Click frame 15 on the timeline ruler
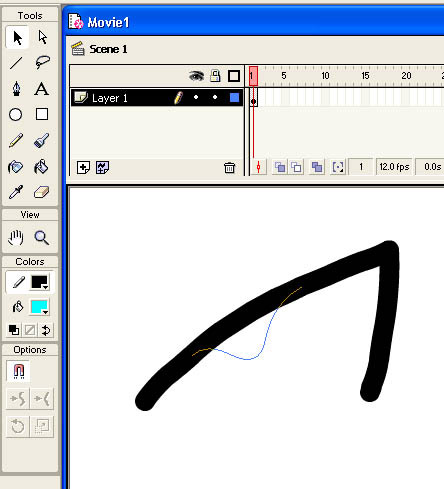Screen dimensions: 444x489 (366, 76)
